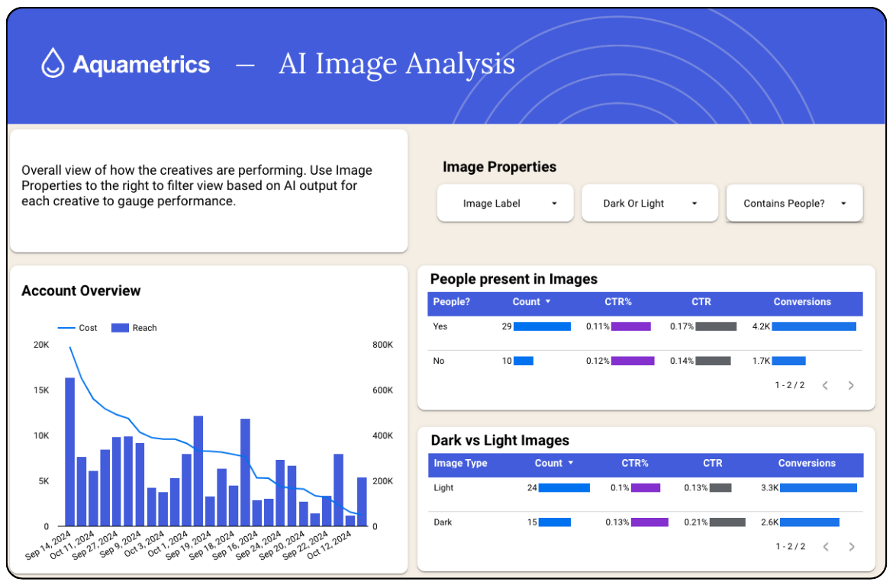Go to next page in Dark vs Light table
Viewport: 896px width, 588px height.
click(851, 547)
